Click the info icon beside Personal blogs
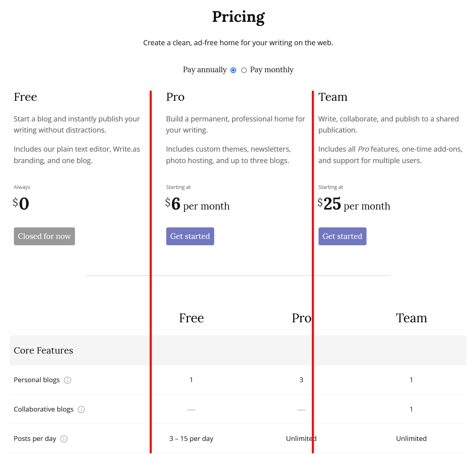The width and height of the screenshot is (476, 454). pyautogui.click(x=67, y=380)
